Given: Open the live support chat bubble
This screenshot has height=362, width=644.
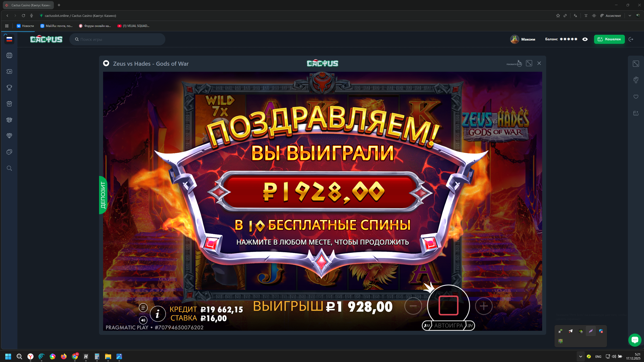Looking at the screenshot, I should coord(635,340).
